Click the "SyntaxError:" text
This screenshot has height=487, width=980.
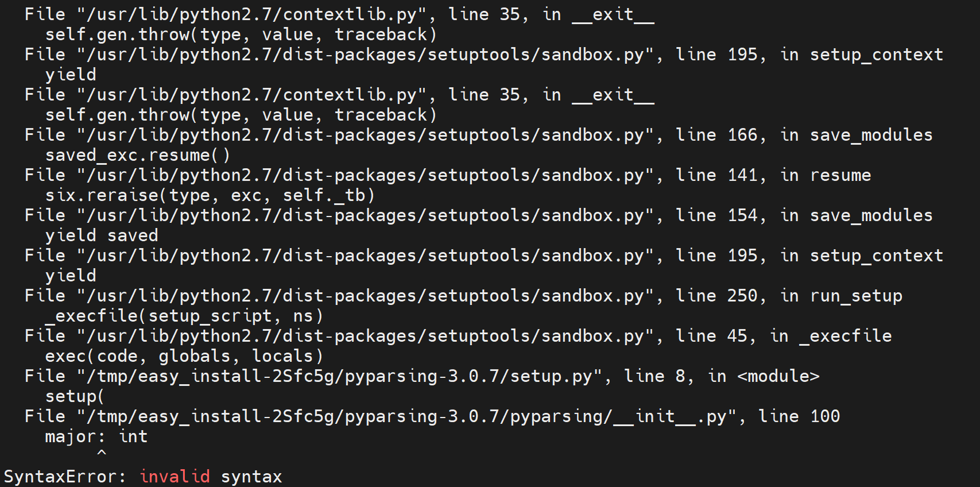point(64,477)
